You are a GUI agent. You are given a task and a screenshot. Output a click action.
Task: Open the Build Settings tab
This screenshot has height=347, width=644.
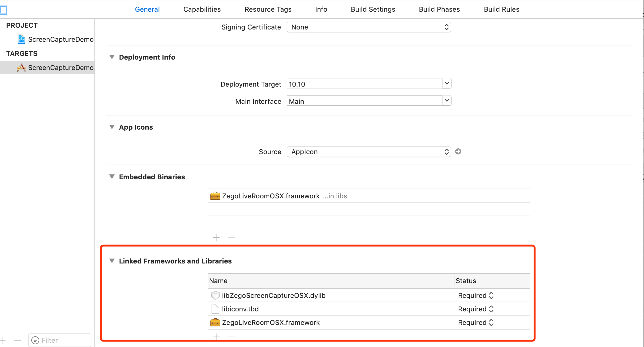pos(373,9)
